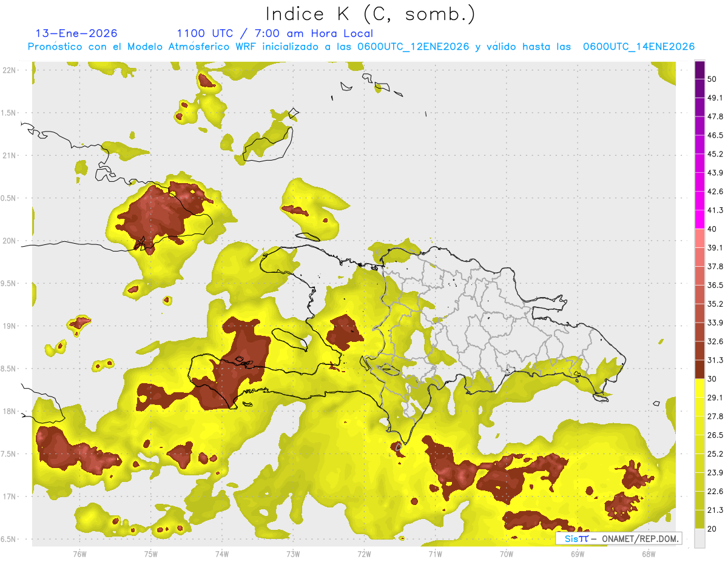
Task: Click legend value '21.3'
Action: pyautogui.click(x=715, y=510)
